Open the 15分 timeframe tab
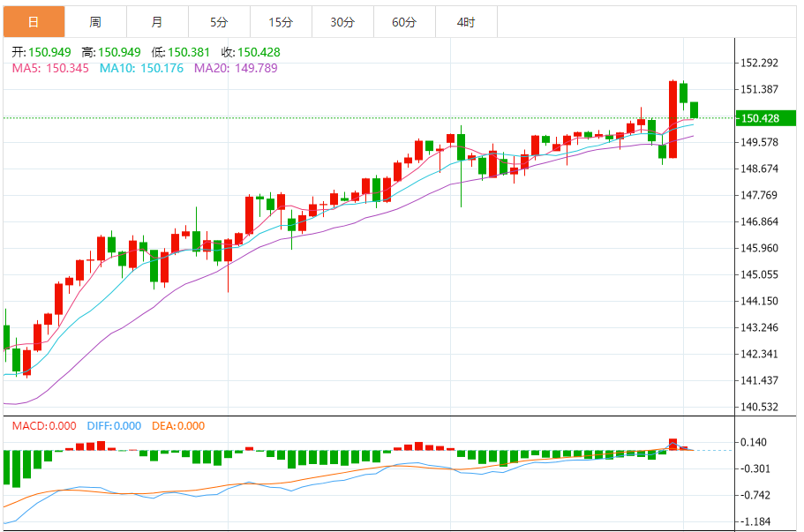This screenshot has height=532, width=804. click(281, 22)
